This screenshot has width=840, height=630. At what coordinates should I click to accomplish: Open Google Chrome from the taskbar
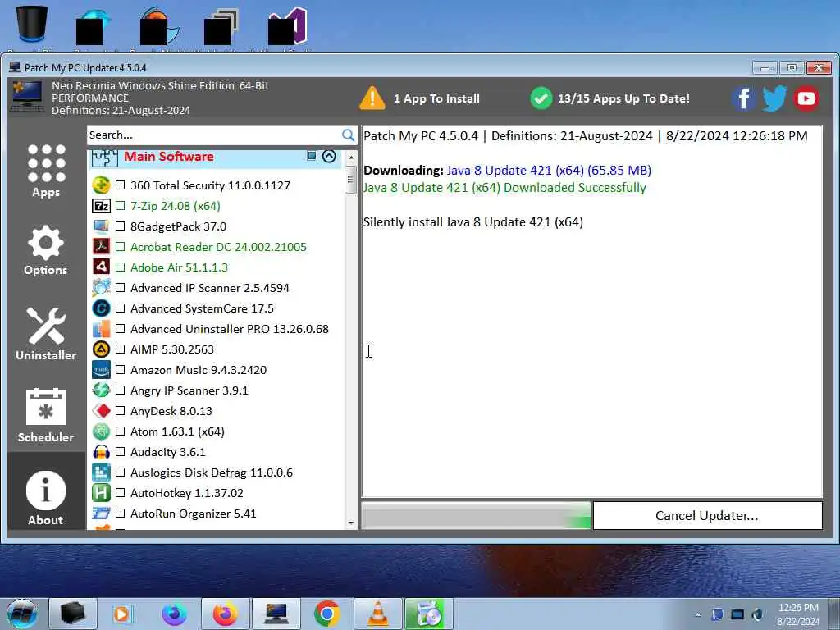pos(326,614)
